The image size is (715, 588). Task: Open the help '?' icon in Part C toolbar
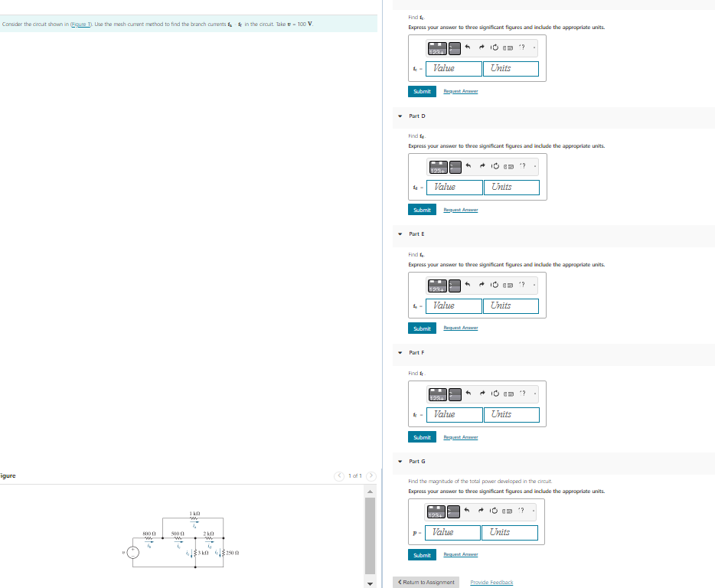click(522, 47)
